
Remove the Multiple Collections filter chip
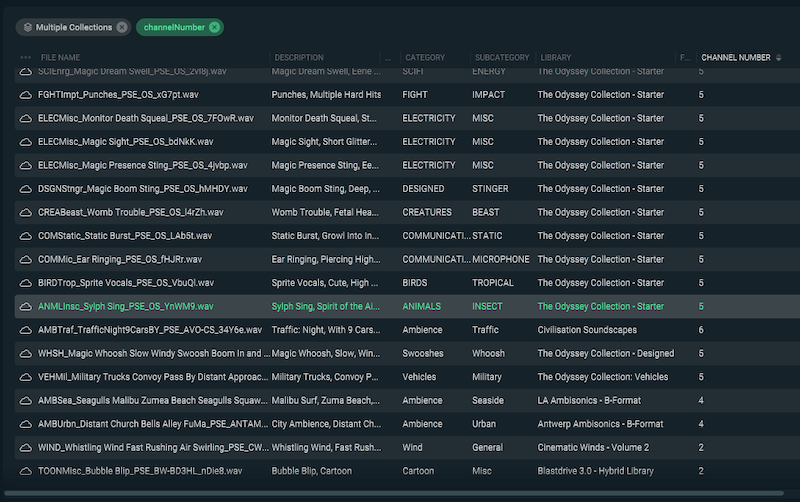[121, 27]
